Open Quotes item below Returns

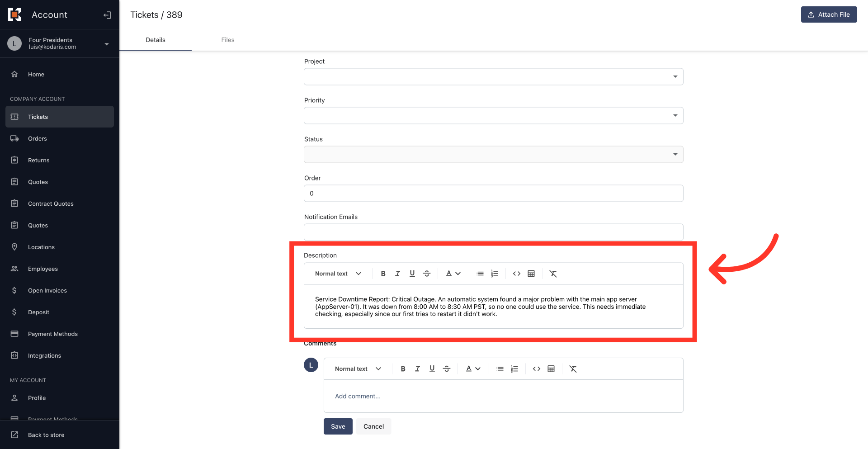point(60,182)
